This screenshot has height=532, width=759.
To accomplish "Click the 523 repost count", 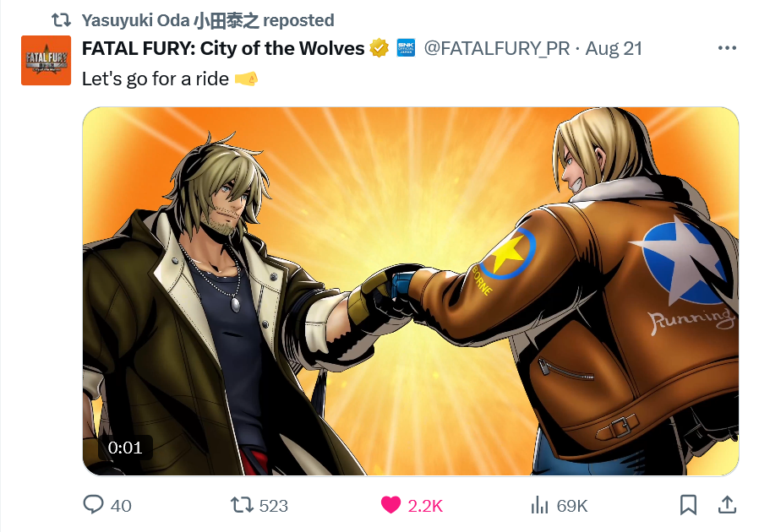I will pyautogui.click(x=274, y=506).
